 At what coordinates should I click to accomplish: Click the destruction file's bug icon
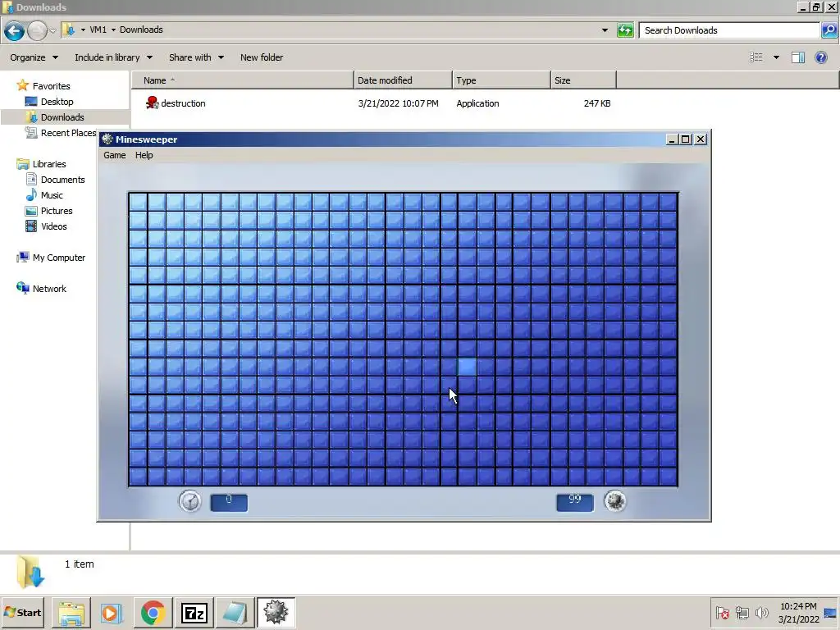pos(152,103)
